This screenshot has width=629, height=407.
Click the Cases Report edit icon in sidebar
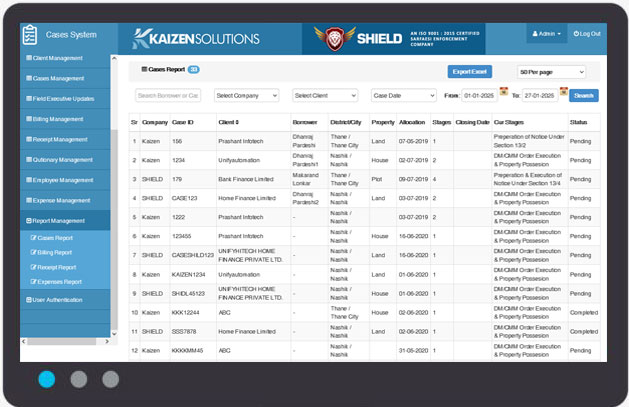click(x=34, y=238)
